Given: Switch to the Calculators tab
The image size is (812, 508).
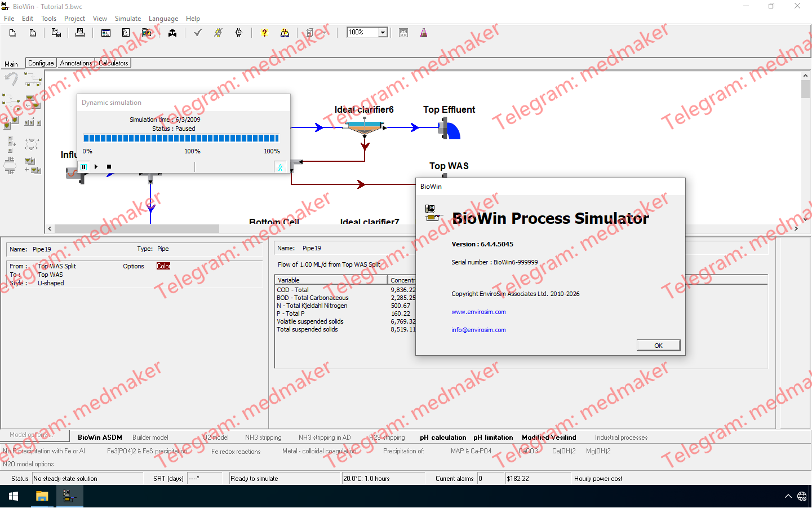Looking at the screenshot, I should [x=113, y=63].
